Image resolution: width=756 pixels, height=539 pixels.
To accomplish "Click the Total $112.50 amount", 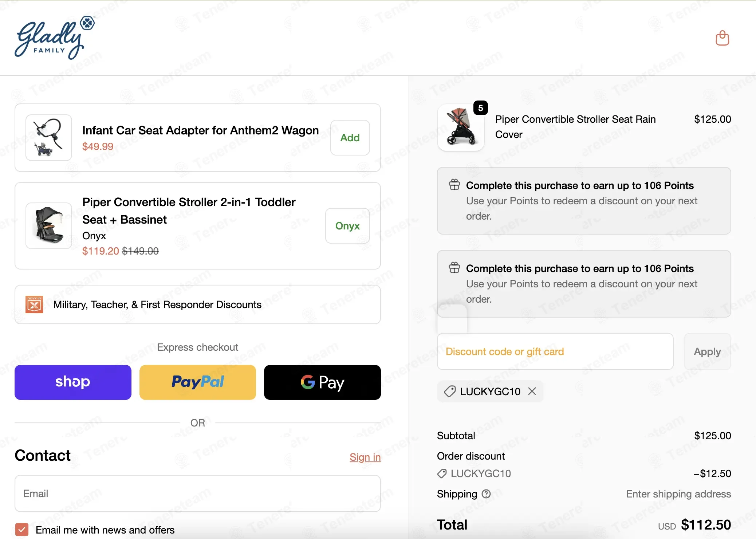I will click(706, 525).
